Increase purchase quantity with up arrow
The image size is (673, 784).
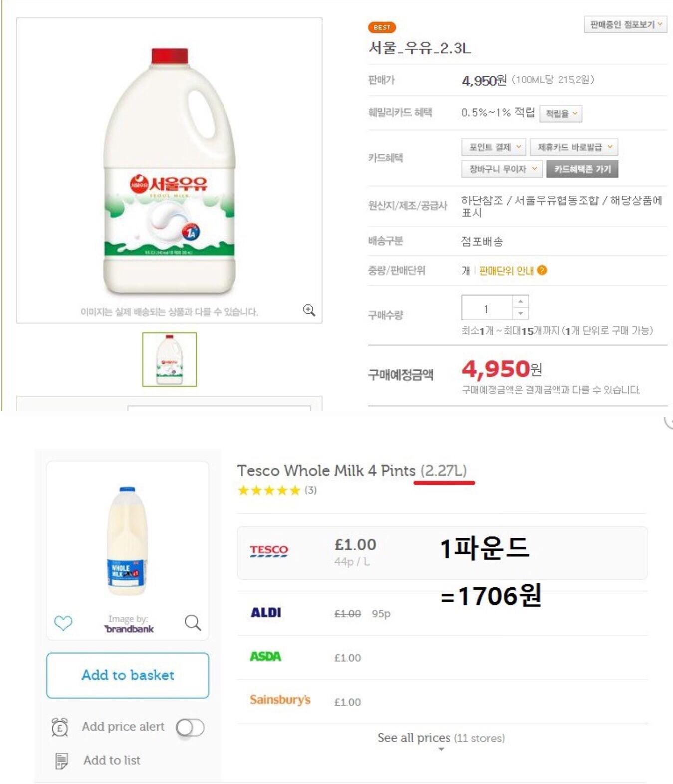(x=520, y=301)
